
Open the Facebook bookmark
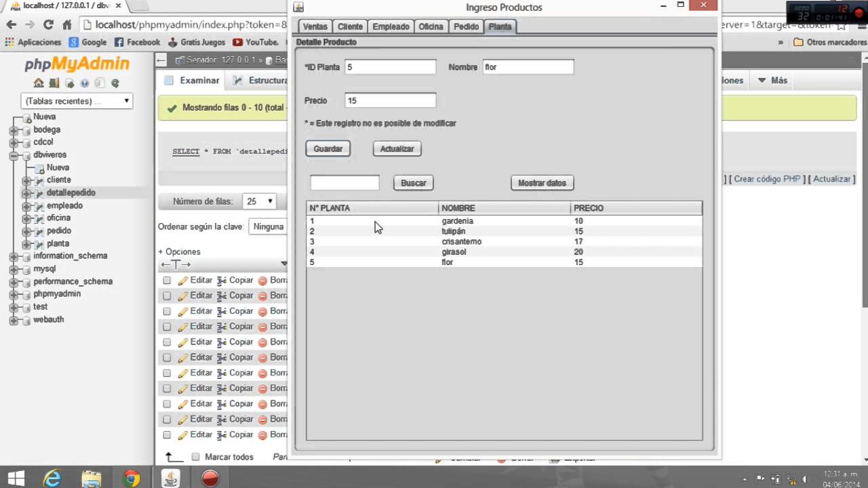click(137, 42)
